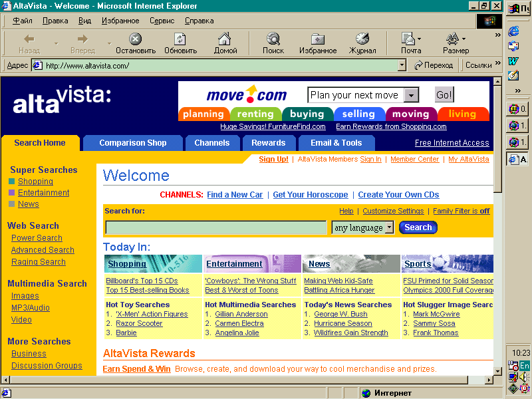The height and width of the screenshot is (399, 532).
Task: Open Free Internet Access link
Action: pyautogui.click(x=452, y=143)
